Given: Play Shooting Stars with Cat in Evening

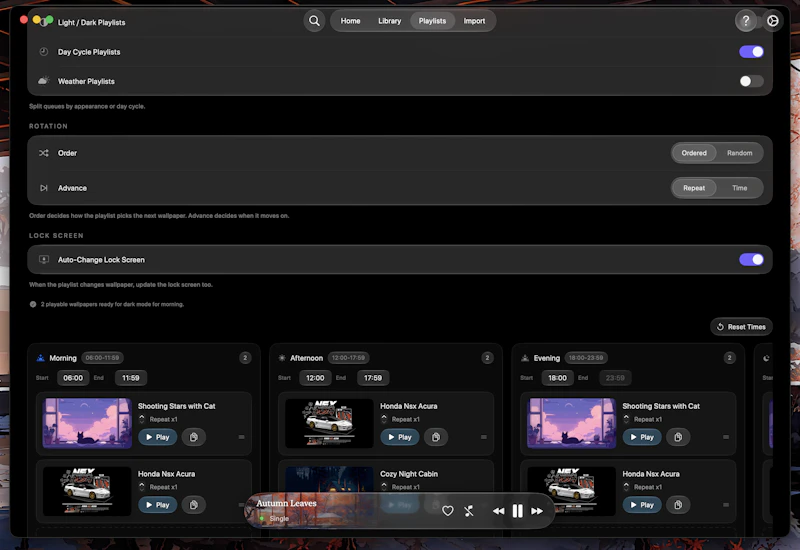Looking at the screenshot, I should tap(642, 437).
